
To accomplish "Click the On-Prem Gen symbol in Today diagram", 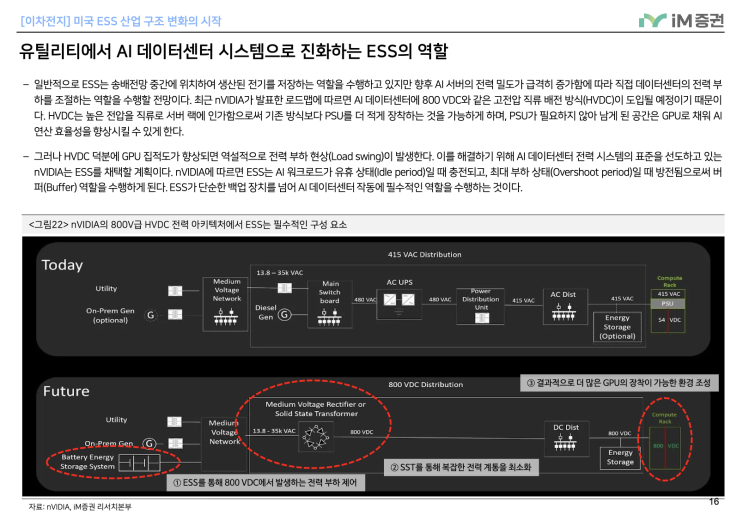I will [151, 314].
